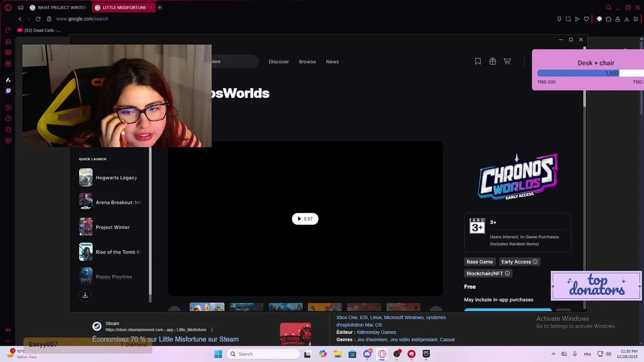The image size is (644, 362).
Task: Open Twitch in the Opera sidebar
Action: coord(8,91)
